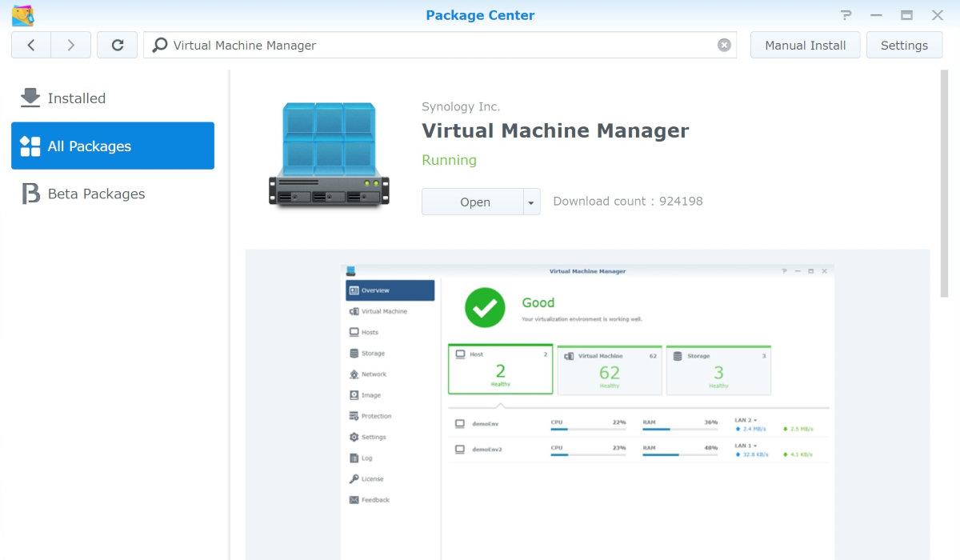Viewport: 960px width, 560px height.
Task: Expand the Open button dropdown arrow
Action: [x=531, y=202]
